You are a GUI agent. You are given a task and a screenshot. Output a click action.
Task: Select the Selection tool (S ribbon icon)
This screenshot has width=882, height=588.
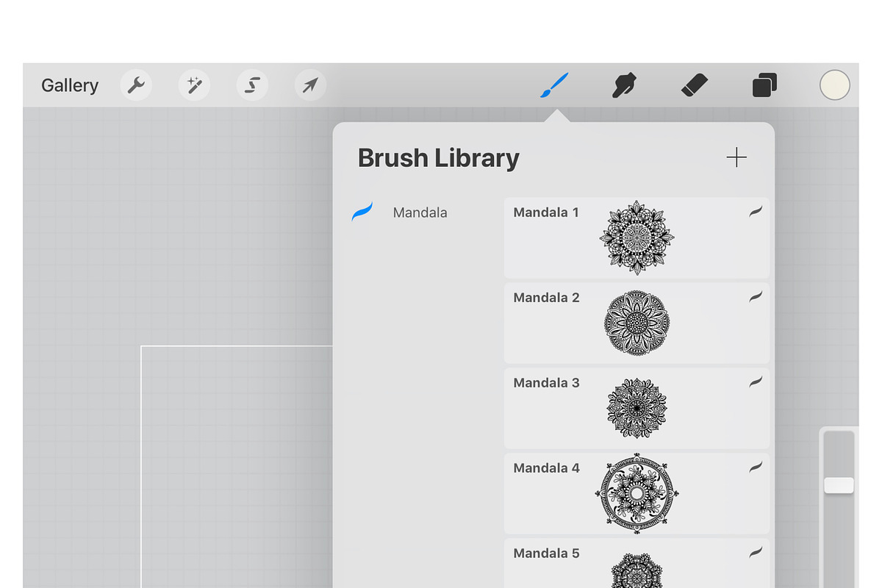[x=252, y=85]
